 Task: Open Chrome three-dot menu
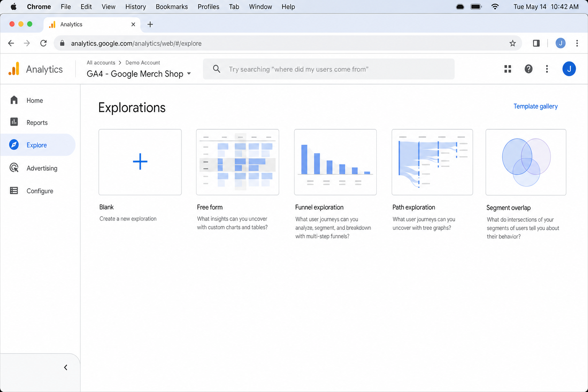point(577,43)
